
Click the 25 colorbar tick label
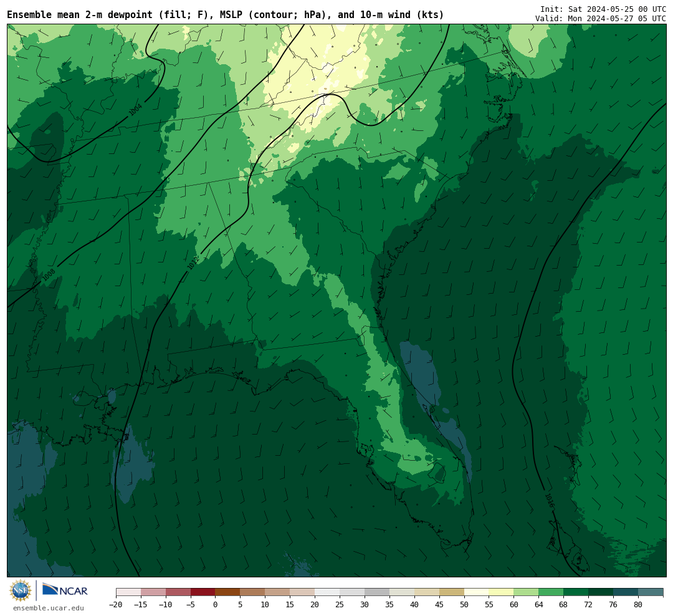[340, 605]
